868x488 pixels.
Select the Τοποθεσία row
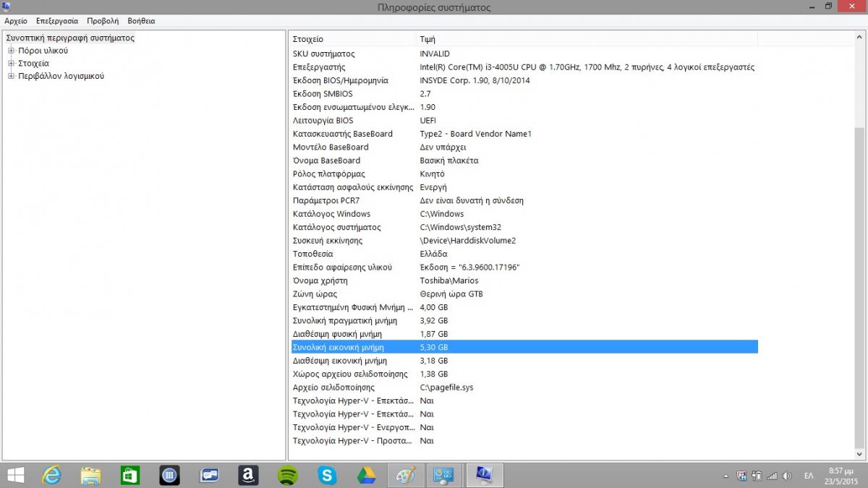coord(524,254)
